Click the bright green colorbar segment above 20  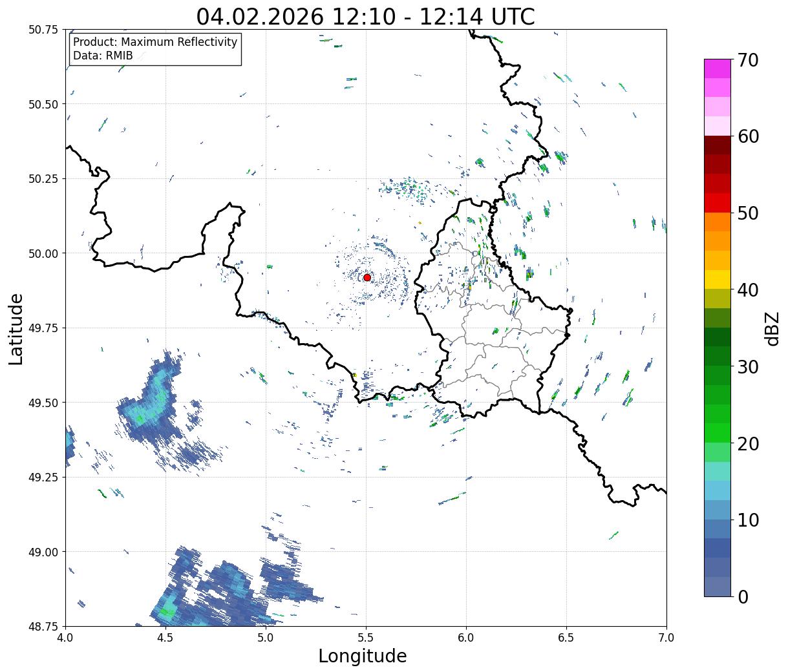(x=718, y=433)
